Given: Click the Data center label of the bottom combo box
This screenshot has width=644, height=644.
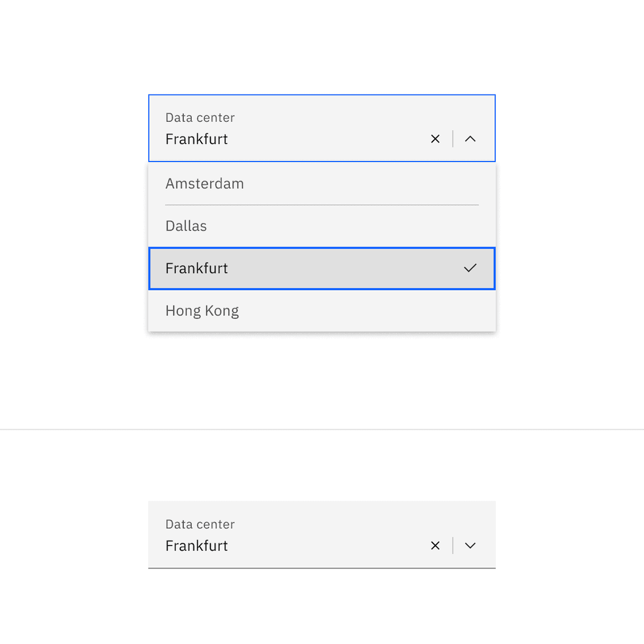Looking at the screenshot, I should pos(200,524).
